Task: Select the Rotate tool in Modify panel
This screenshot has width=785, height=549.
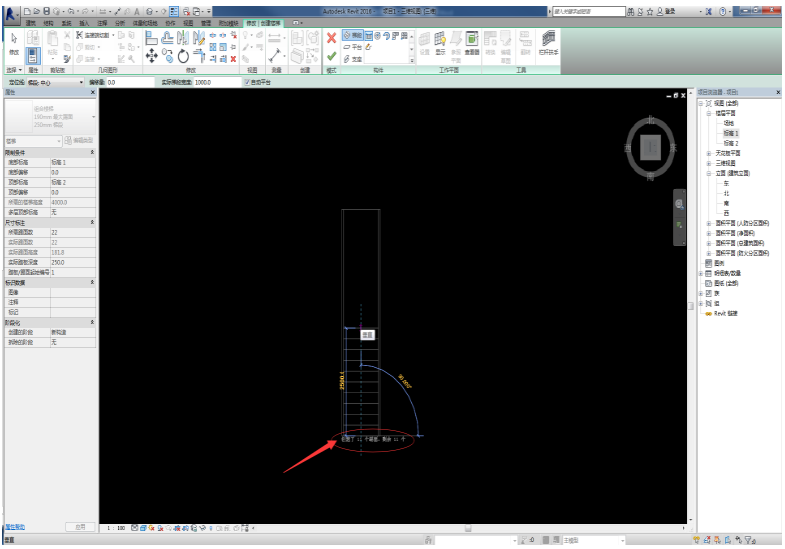Action: pos(183,54)
